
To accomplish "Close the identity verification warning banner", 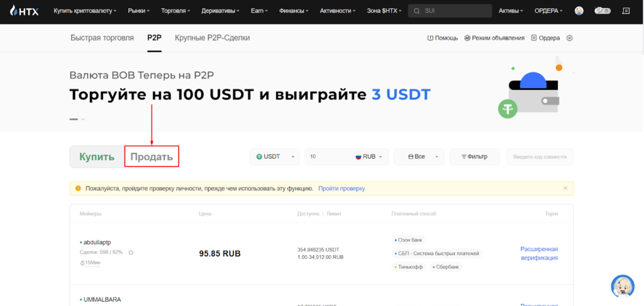I will click(x=565, y=188).
